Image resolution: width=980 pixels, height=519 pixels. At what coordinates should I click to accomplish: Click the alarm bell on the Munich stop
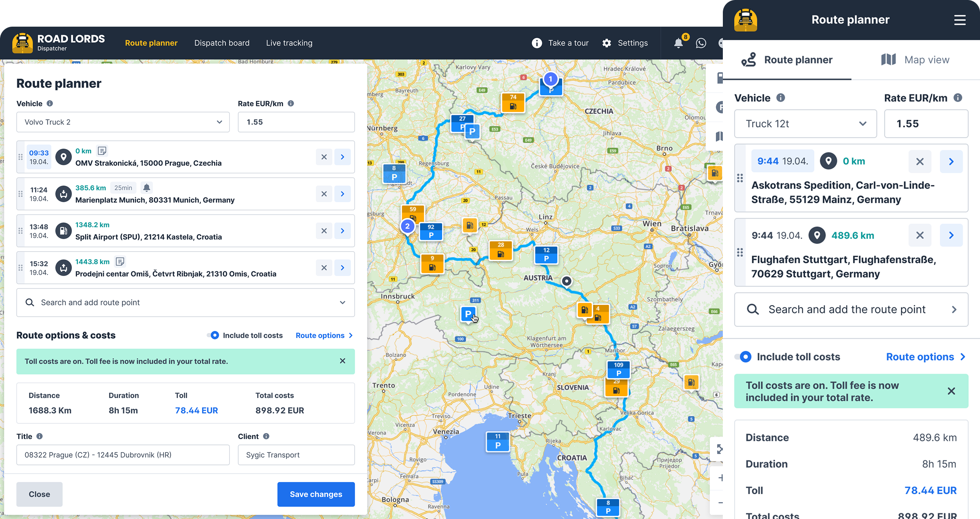click(147, 188)
